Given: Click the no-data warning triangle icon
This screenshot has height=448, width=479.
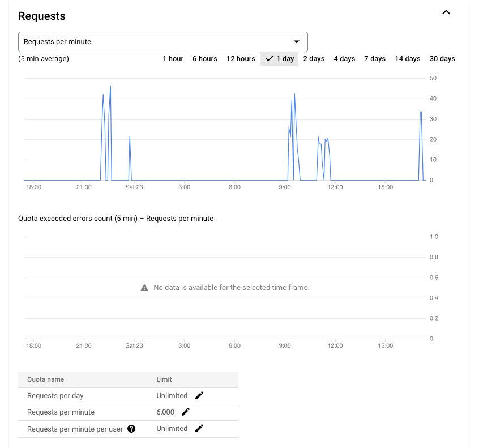Looking at the screenshot, I should coord(143,287).
